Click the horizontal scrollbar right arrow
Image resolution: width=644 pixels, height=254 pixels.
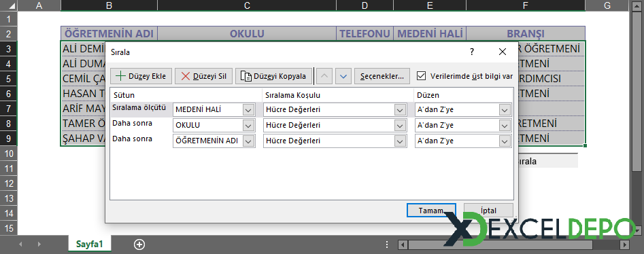(x=625, y=244)
